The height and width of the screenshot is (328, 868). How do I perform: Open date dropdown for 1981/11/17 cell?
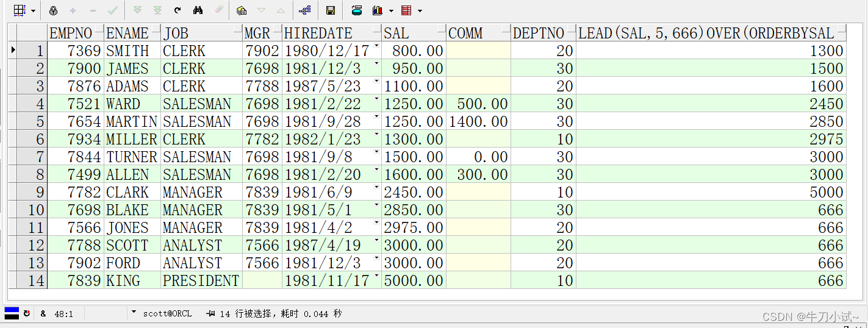pos(376,277)
